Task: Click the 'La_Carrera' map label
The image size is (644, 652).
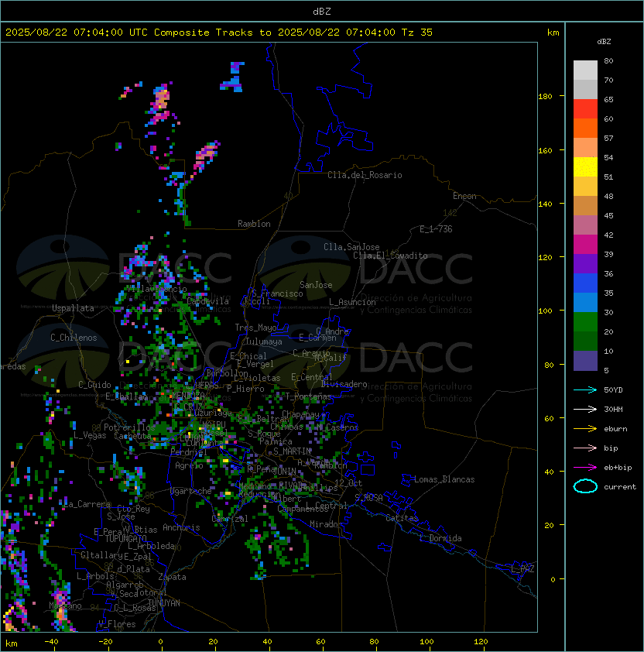Action: coord(87,504)
